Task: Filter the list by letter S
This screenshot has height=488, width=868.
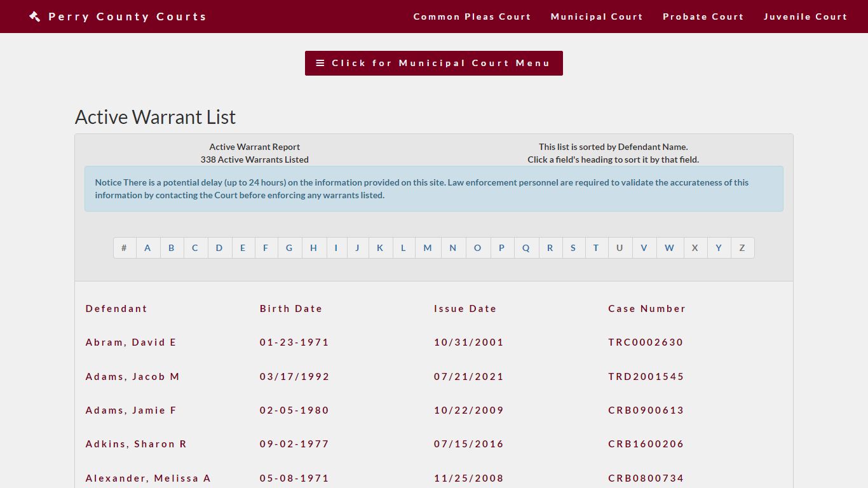Action: click(x=573, y=248)
